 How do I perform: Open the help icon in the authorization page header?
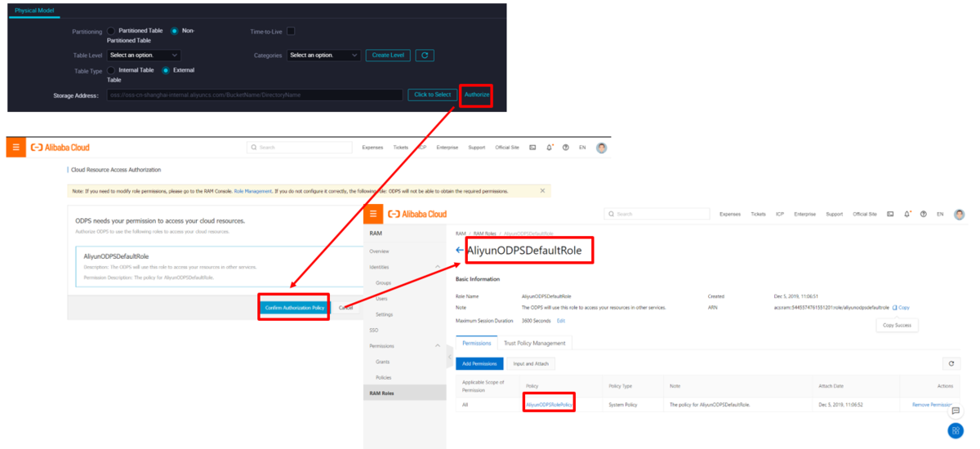pos(566,148)
